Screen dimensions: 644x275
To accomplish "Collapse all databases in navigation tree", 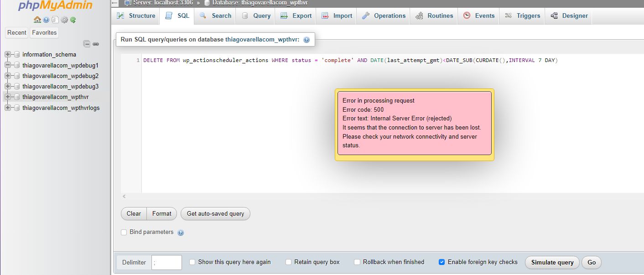I will (x=87, y=44).
